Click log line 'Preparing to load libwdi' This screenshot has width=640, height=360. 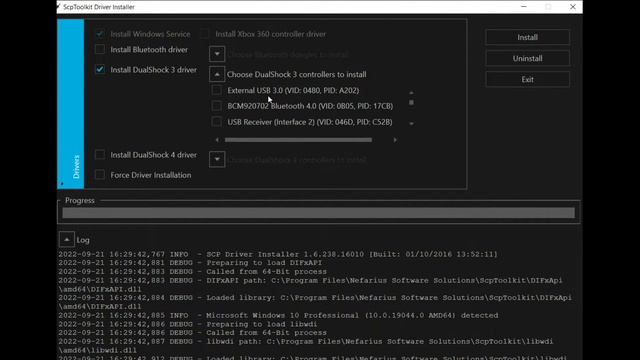[188, 324]
